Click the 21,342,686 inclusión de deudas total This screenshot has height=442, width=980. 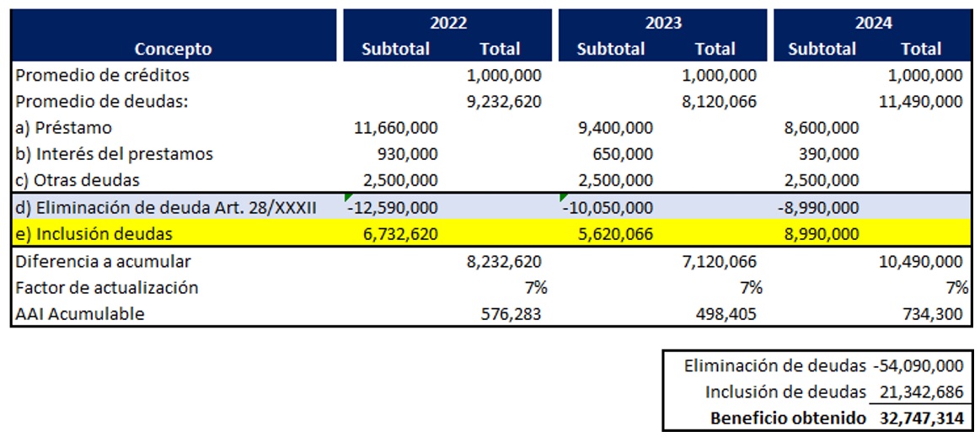tap(922, 391)
